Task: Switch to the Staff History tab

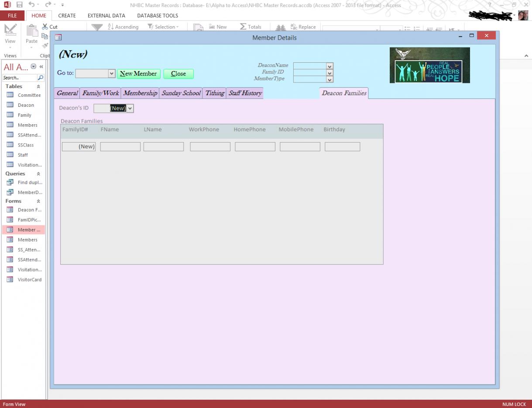Action: pos(245,93)
